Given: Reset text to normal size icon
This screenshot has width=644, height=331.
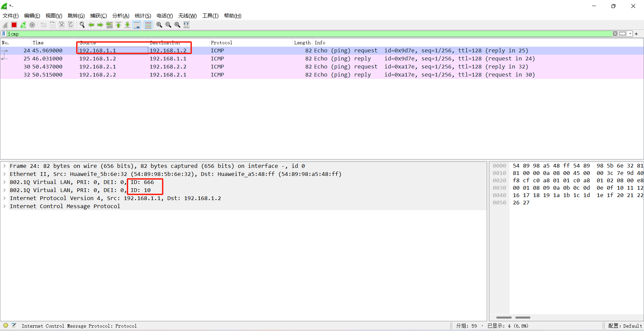Looking at the screenshot, I should (x=177, y=25).
